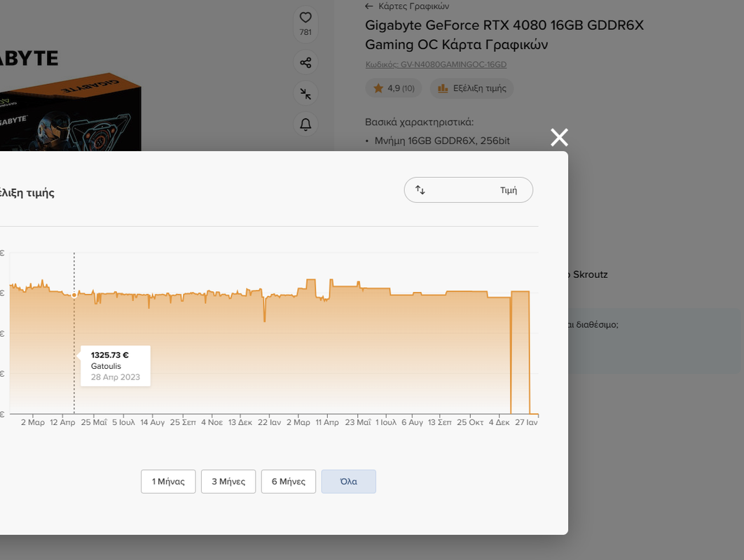The height and width of the screenshot is (560, 744).
Task: Click the 1325.73 € price tooltip
Action: 116,365
